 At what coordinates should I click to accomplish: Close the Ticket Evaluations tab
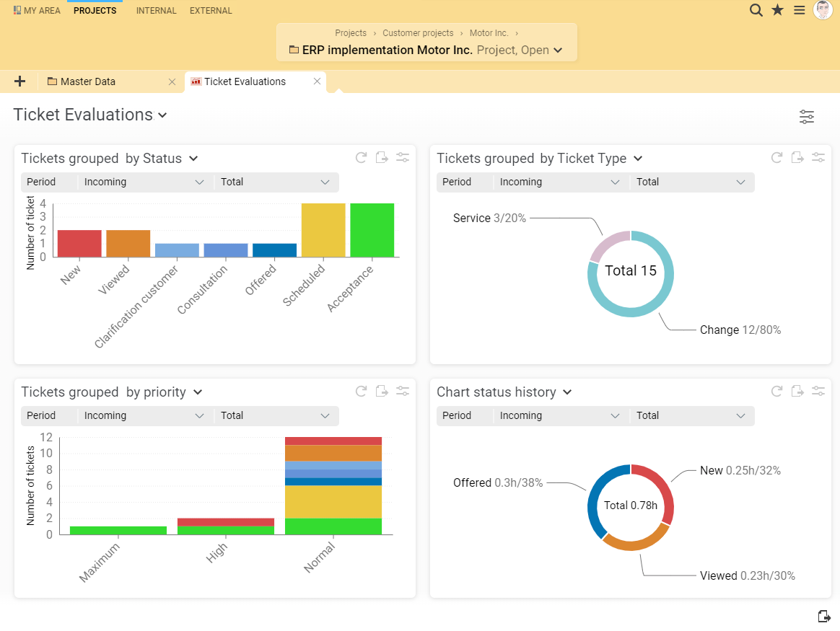click(x=317, y=81)
